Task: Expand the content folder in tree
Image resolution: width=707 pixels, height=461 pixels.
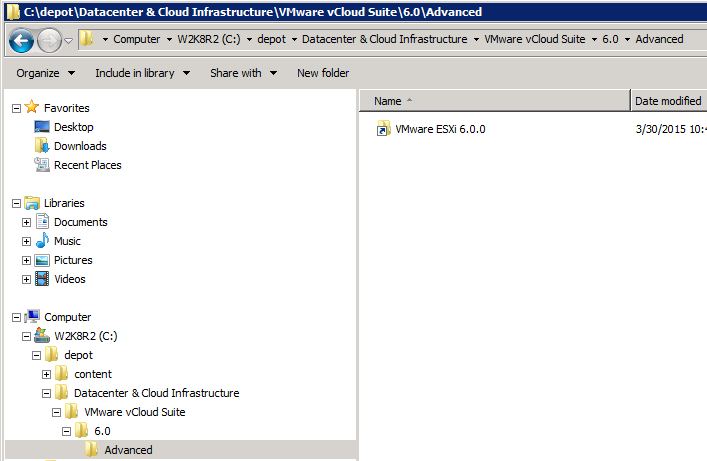Action: click(x=46, y=374)
